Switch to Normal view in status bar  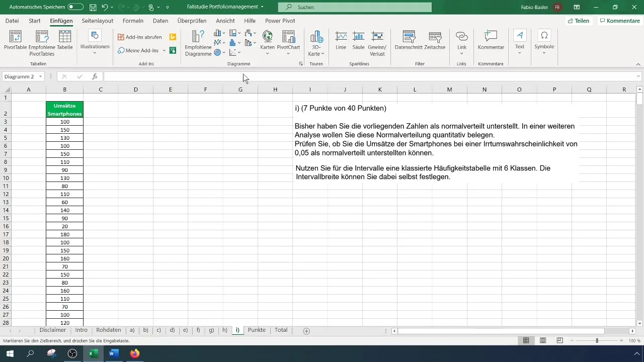526,340
